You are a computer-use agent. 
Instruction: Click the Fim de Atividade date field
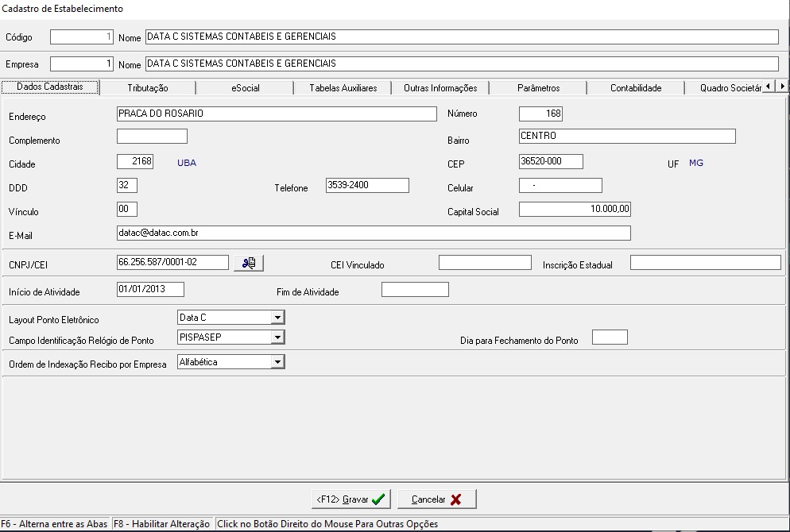pyautogui.click(x=415, y=290)
